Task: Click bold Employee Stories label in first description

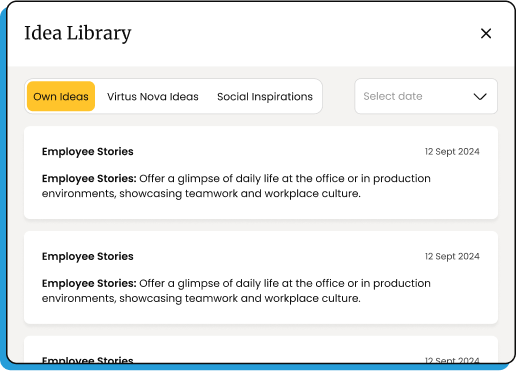Action: (x=89, y=179)
